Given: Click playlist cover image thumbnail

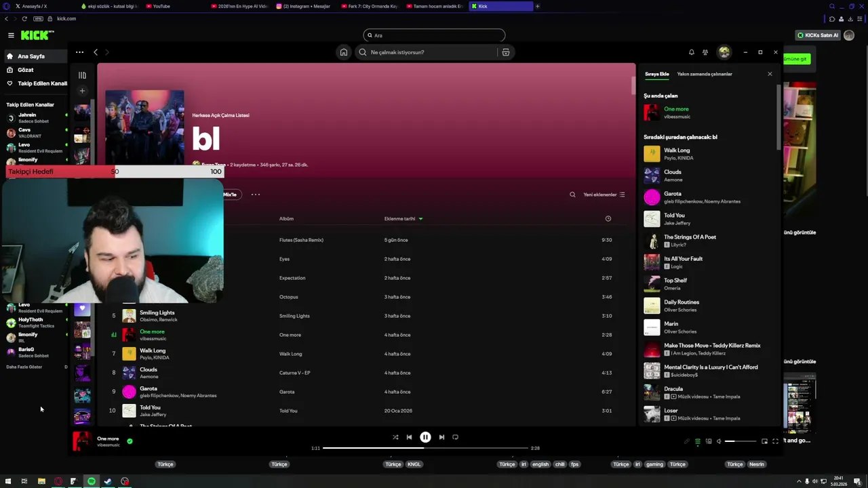Looking at the screenshot, I should [x=144, y=127].
